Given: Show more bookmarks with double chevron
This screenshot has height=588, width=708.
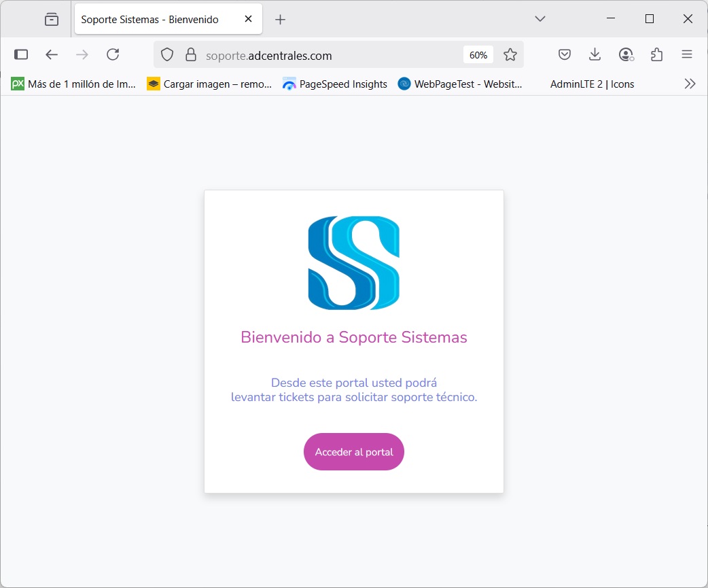Looking at the screenshot, I should (x=690, y=84).
